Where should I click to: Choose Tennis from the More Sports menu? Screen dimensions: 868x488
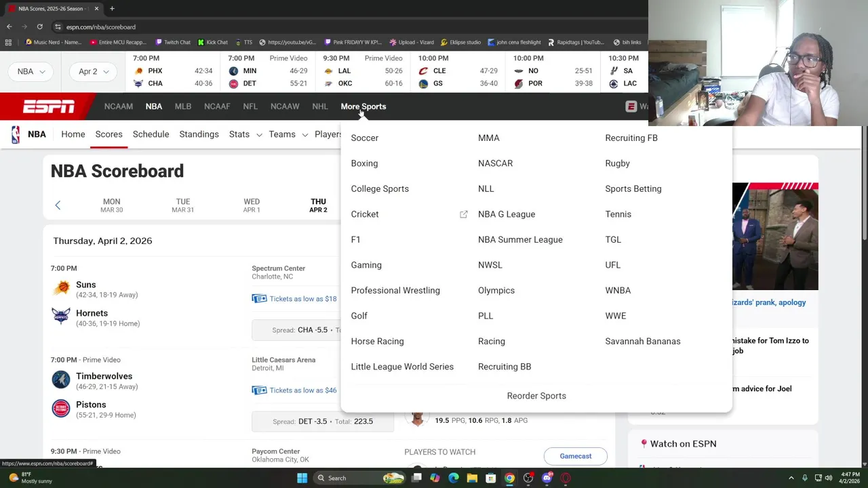coord(618,214)
